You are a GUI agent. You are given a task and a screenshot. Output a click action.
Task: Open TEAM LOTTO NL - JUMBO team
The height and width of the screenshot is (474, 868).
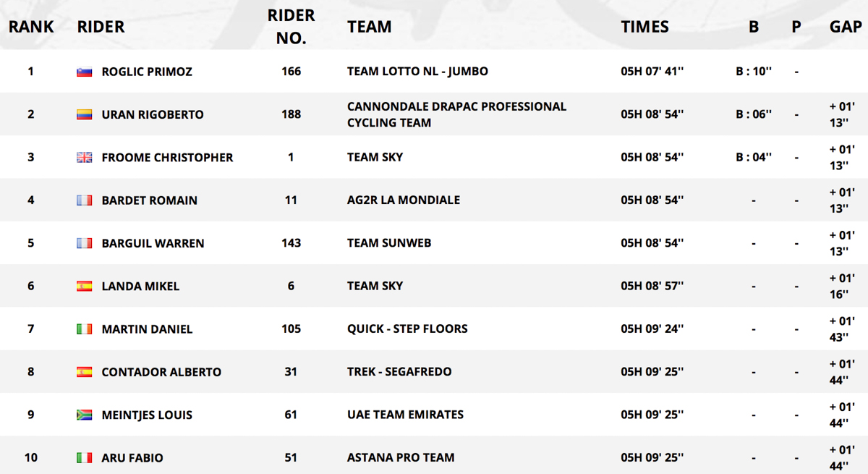[x=417, y=72]
